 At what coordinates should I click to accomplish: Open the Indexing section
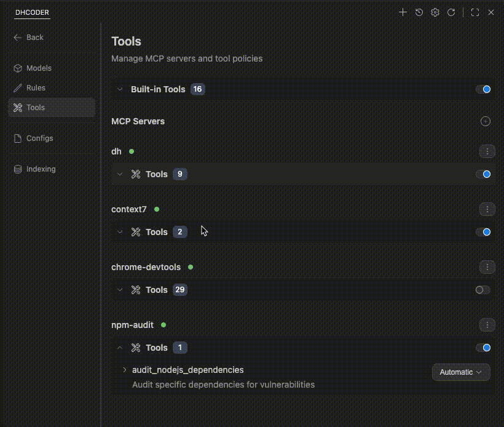coord(41,169)
